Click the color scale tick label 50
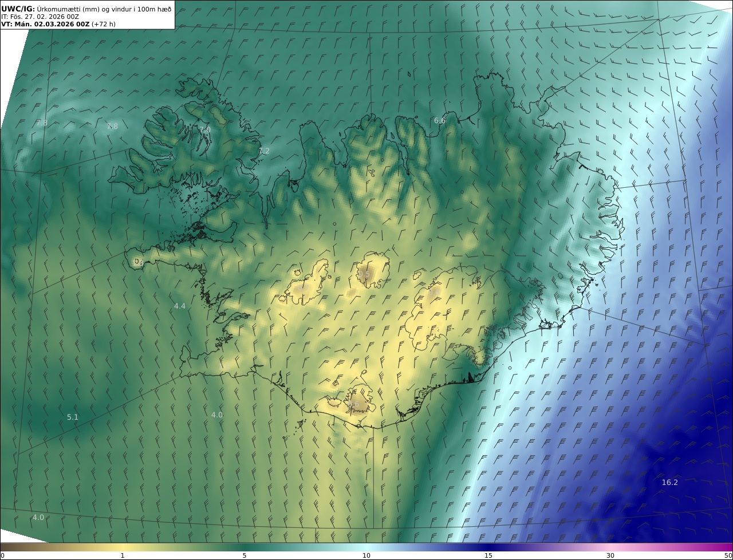The height and width of the screenshot is (560, 733). click(728, 555)
